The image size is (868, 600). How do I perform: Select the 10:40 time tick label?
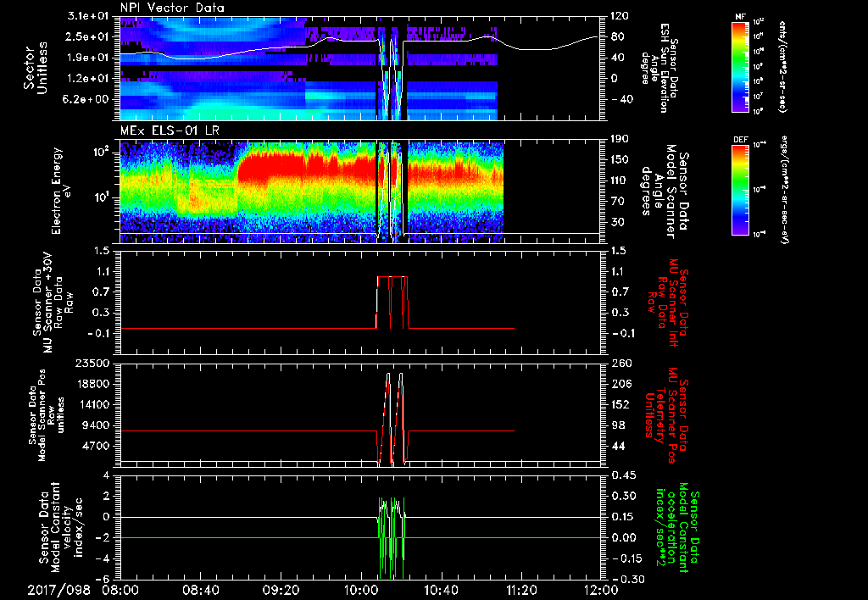(x=441, y=590)
